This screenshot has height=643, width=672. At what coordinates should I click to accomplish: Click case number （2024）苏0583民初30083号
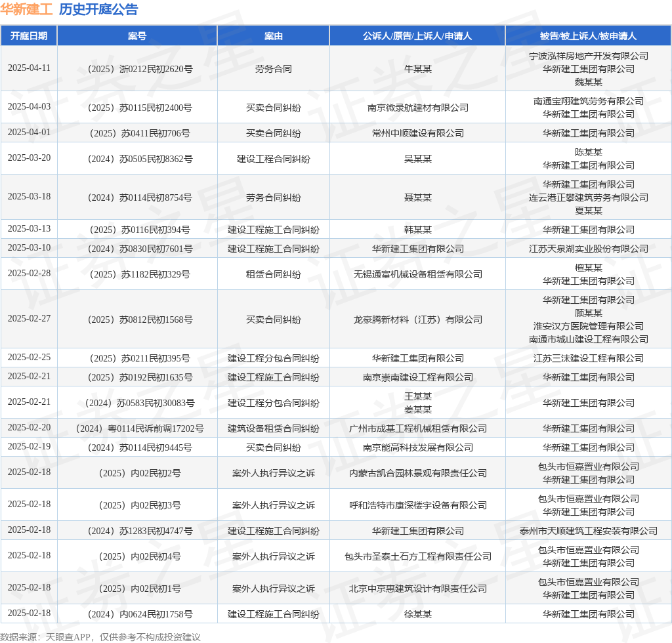click(138, 403)
